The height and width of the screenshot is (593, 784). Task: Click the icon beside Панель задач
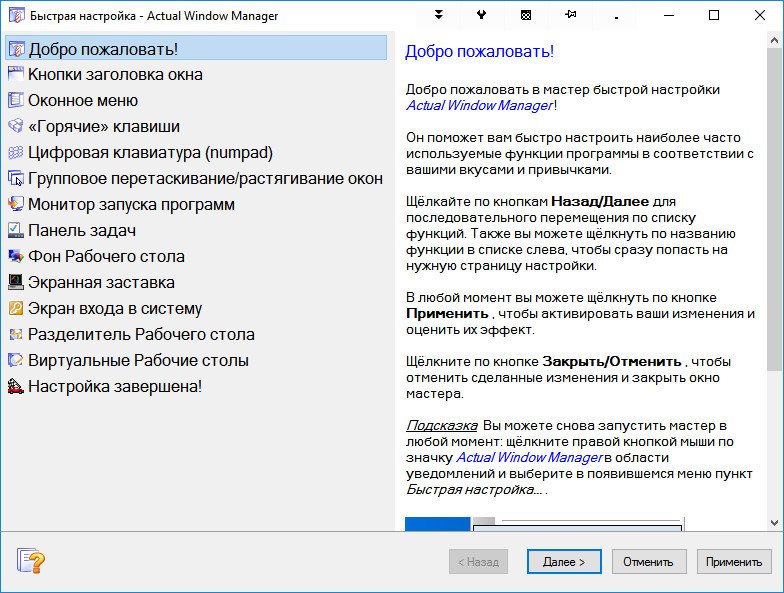click(x=16, y=230)
